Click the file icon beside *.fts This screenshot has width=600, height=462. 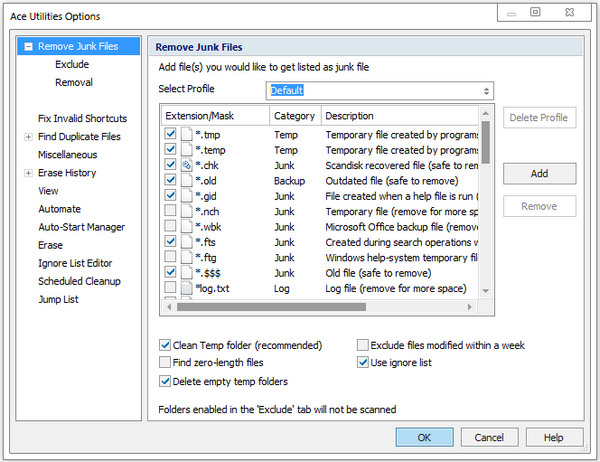[x=186, y=242]
